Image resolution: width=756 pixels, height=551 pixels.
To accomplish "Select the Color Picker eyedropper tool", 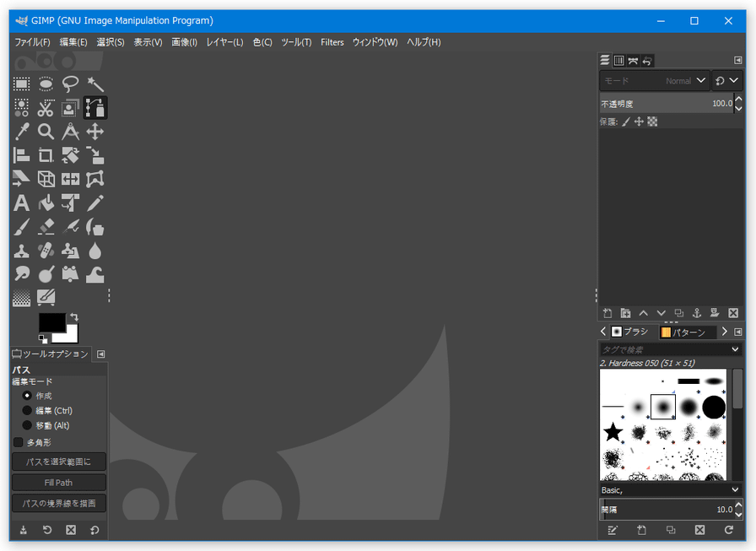I will click(x=21, y=132).
